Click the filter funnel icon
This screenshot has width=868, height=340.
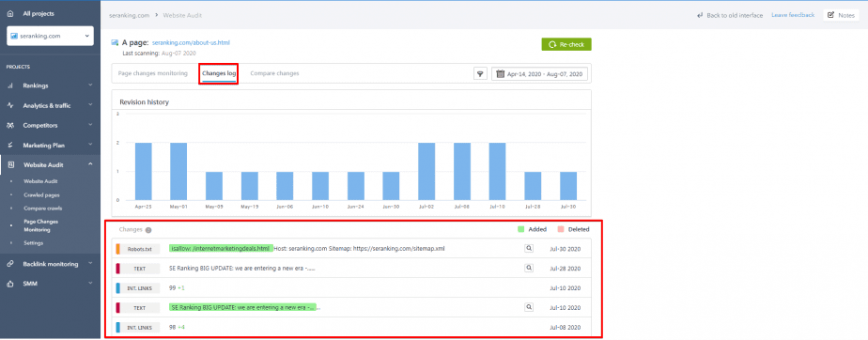pyautogui.click(x=480, y=73)
